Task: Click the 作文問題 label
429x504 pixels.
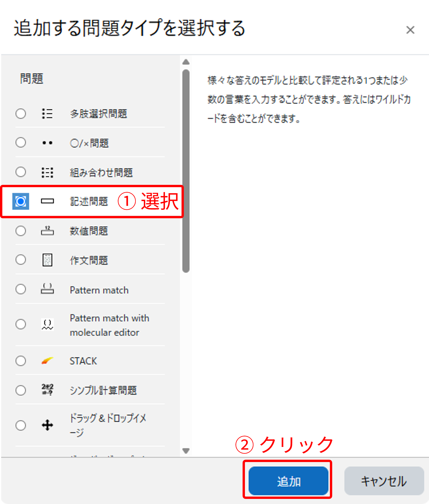Action: pyautogui.click(x=89, y=260)
